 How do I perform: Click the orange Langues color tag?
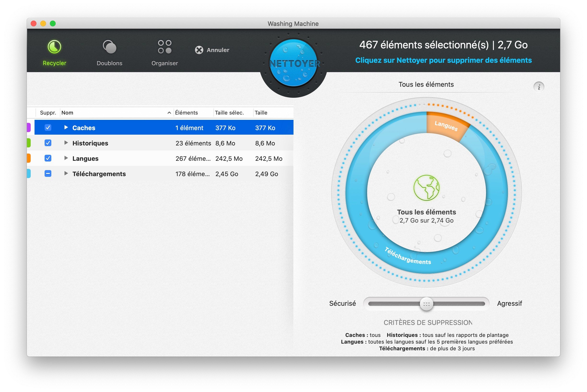point(29,158)
